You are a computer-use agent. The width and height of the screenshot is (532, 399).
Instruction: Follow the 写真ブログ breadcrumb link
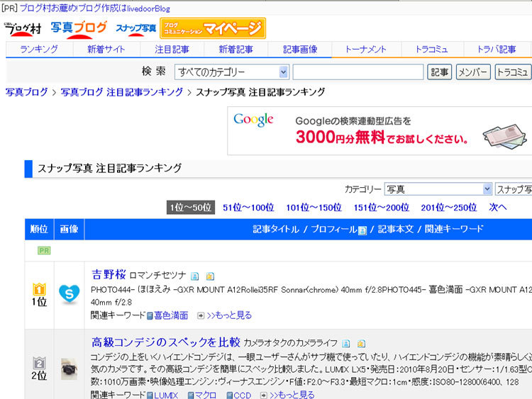(x=26, y=92)
